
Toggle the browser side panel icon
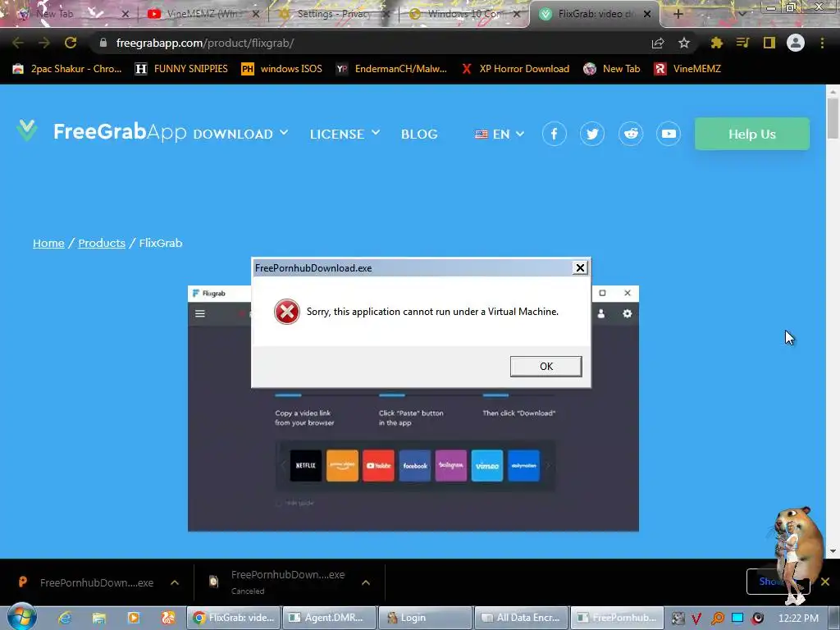[769, 43]
